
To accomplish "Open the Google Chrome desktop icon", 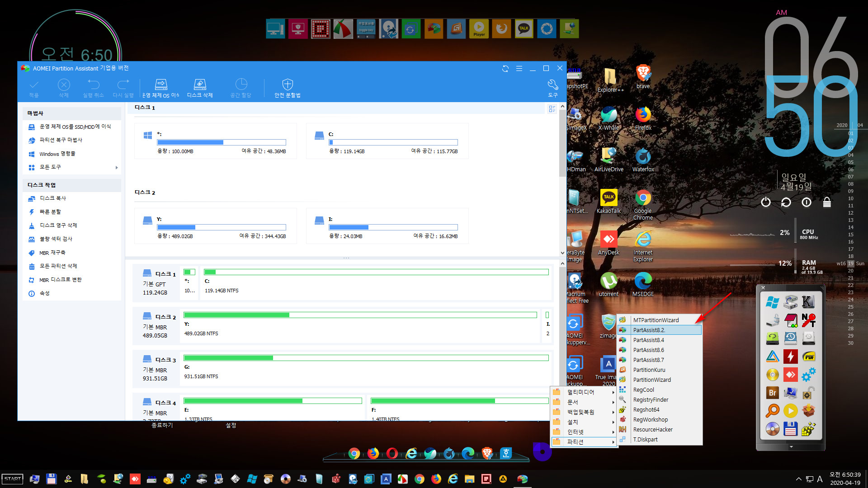I will [643, 205].
